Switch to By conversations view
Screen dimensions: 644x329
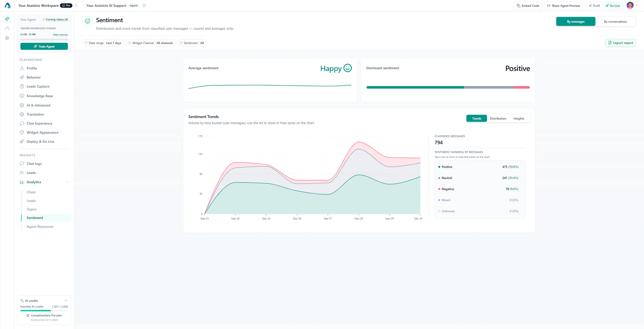pyautogui.click(x=615, y=22)
